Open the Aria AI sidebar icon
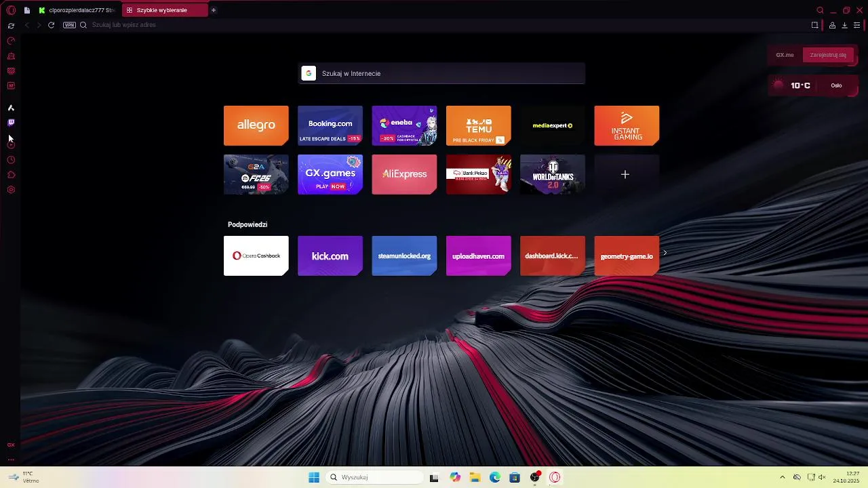 11,108
